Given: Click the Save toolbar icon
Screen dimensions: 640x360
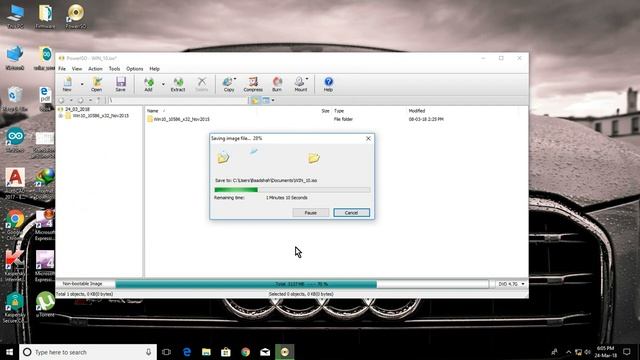Looking at the screenshot, I should coord(120,84).
